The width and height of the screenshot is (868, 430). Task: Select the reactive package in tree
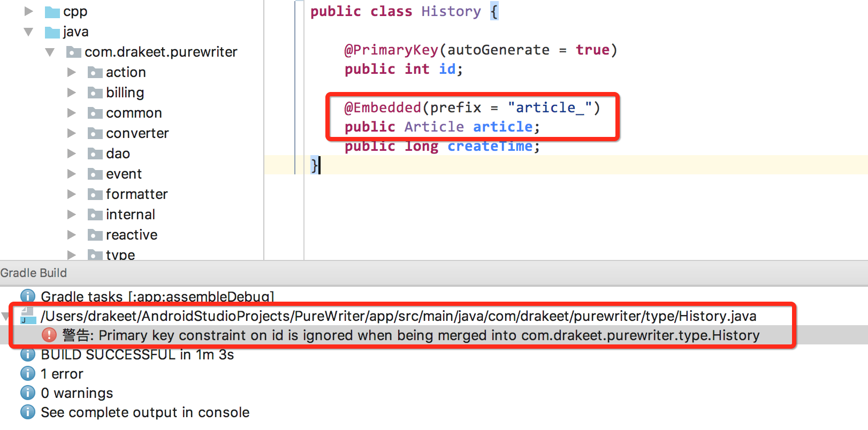click(132, 235)
